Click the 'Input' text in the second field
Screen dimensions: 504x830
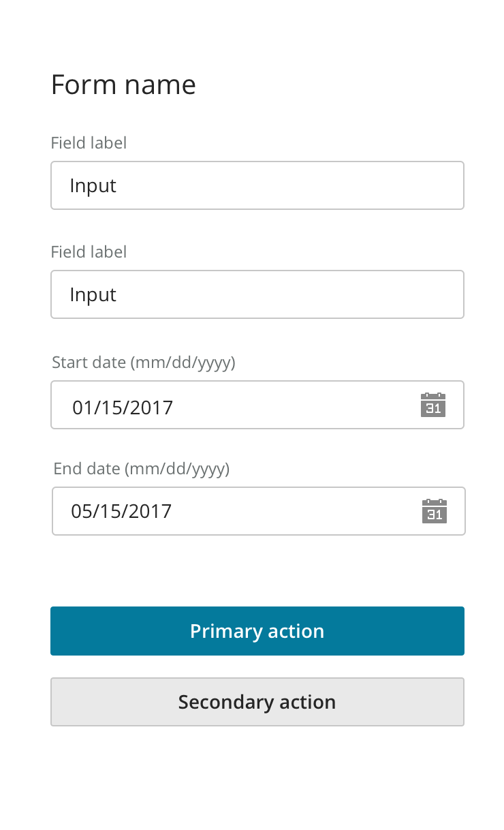point(93,295)
